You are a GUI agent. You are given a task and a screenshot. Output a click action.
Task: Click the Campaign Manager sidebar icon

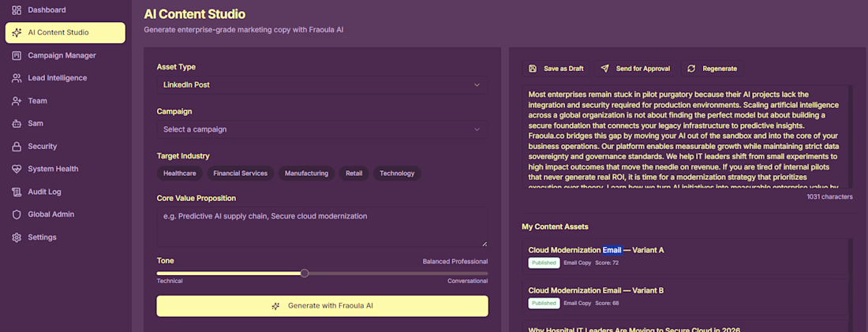click(x=17, y=55)
